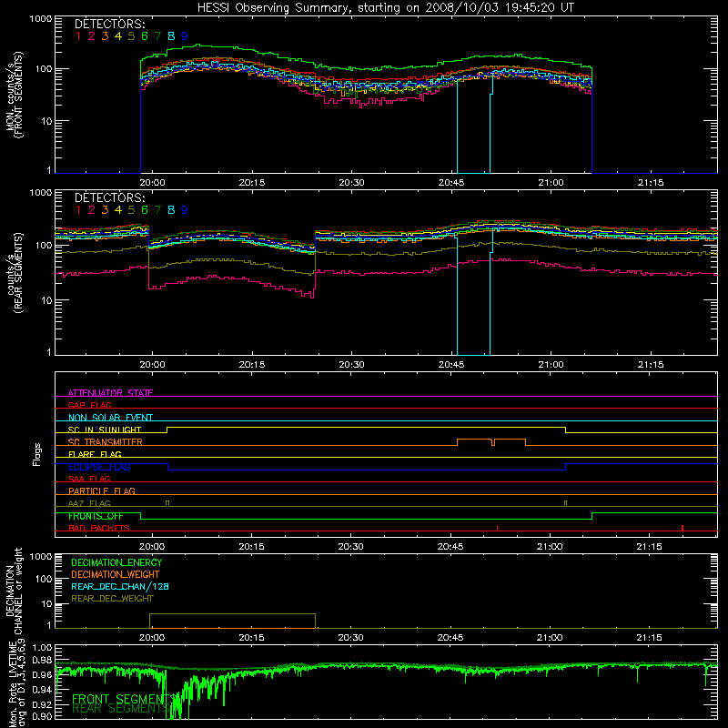Image resolution: width=728 pixels, height=728 pixels.
Task: Click the '(FRONT SEGMENTS)' y-axis title
Action: [x=18, y=95]
